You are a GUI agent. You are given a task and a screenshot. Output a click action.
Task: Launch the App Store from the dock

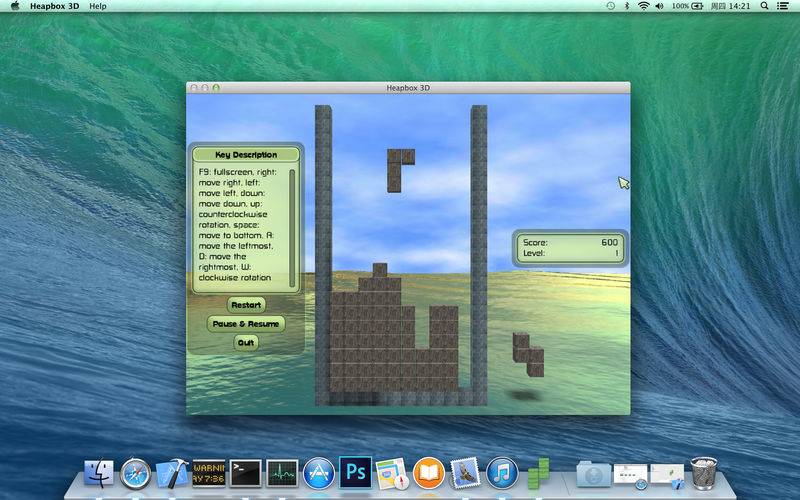click(x=318, y=471)
